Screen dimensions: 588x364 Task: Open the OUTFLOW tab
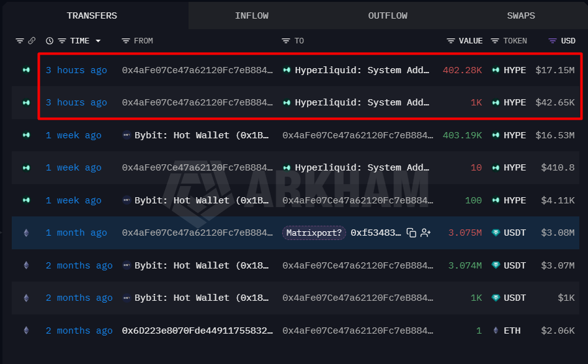pyautogui.click(x=388, y=16)
